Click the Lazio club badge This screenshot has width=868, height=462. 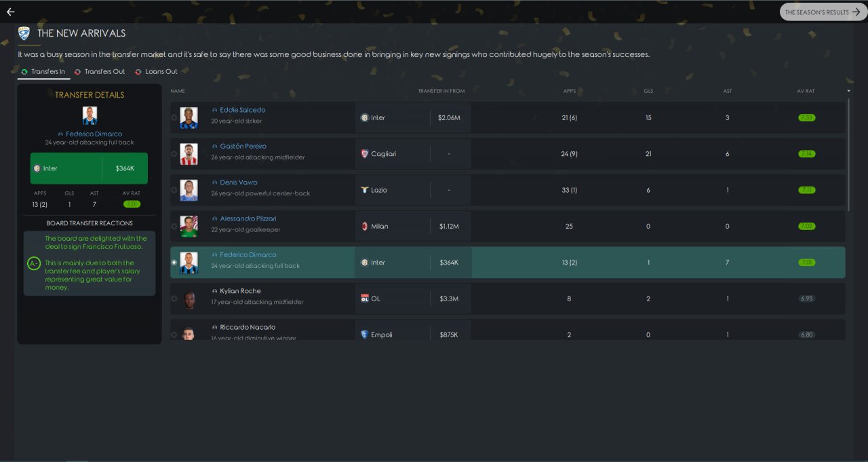coord(365,190)
